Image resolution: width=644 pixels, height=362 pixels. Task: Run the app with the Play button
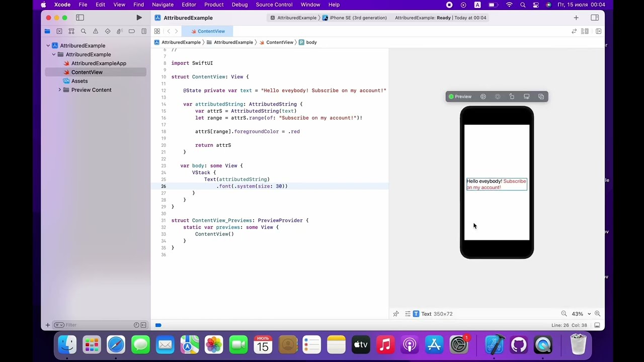(x=139, y=18)
